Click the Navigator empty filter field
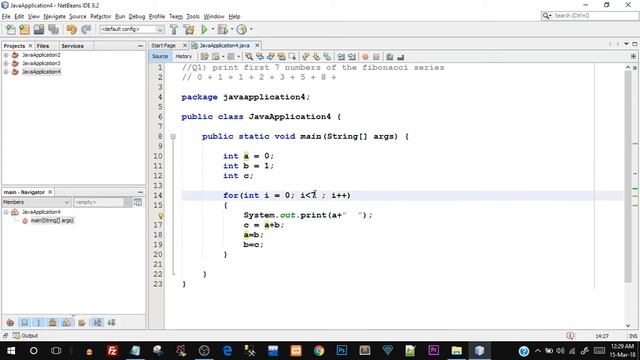Viewport: 640px width, 360px height. (98, 202)
